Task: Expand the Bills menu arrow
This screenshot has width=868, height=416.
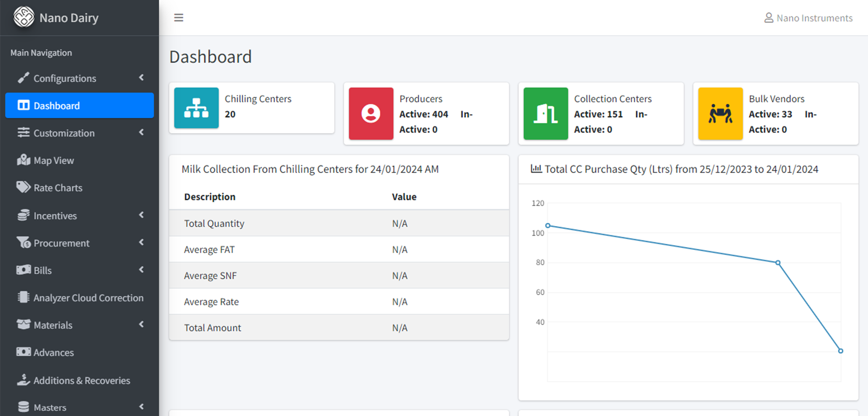Action: [x=141, y=270]
